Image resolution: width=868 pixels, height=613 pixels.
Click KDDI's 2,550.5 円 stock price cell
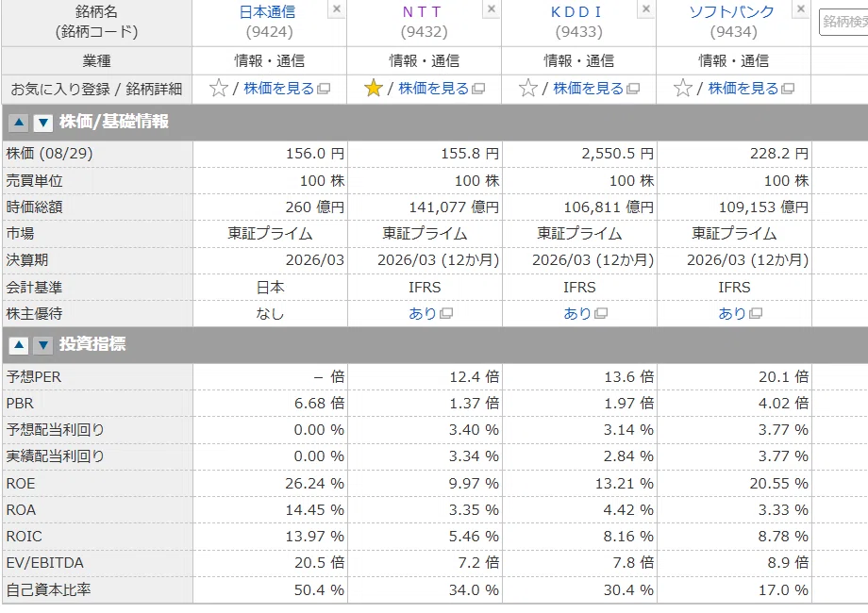pos(617,154)
